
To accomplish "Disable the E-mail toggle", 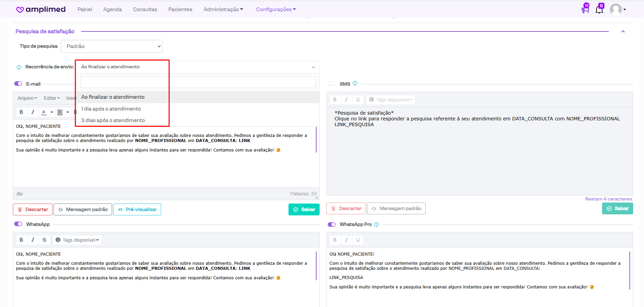I will pyautogui.click(x=18, y=84).
